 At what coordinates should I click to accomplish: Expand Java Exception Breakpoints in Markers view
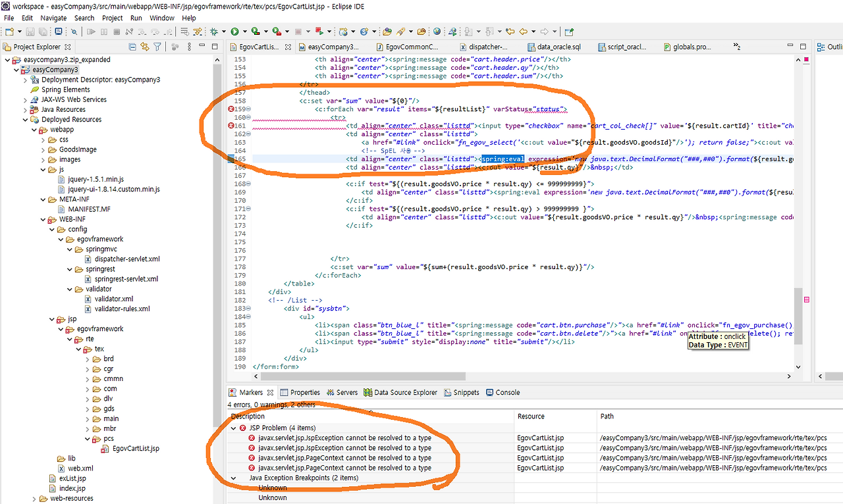tap(233, 478)
